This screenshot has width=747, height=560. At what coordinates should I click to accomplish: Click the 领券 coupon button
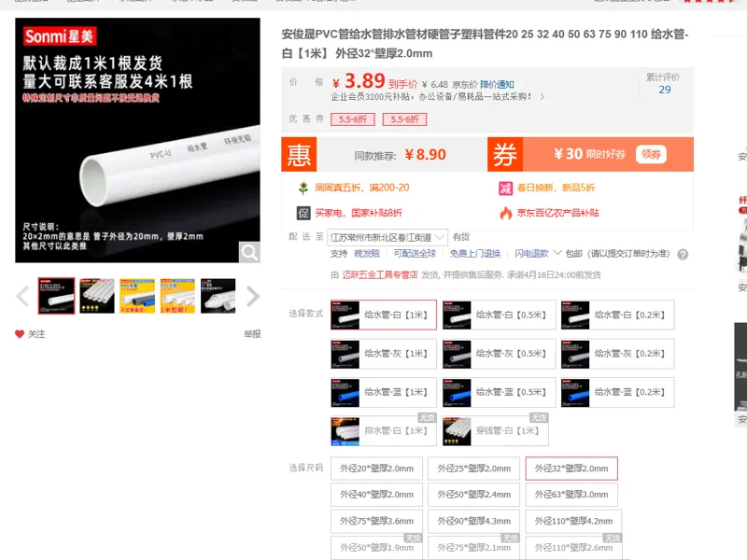651,154
